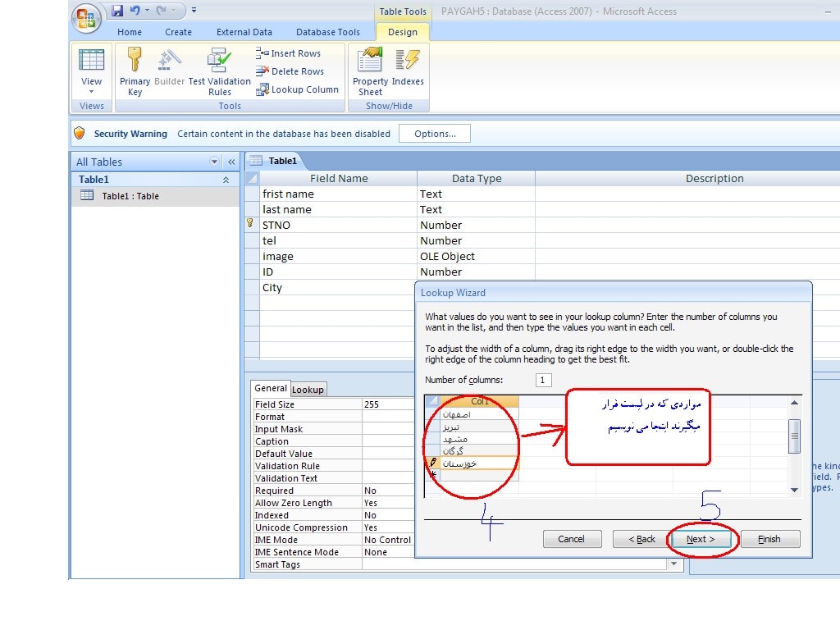Go Back in the Lookup Wizard
This screenshot has width=840, height=630.
[x=641, y=539]
